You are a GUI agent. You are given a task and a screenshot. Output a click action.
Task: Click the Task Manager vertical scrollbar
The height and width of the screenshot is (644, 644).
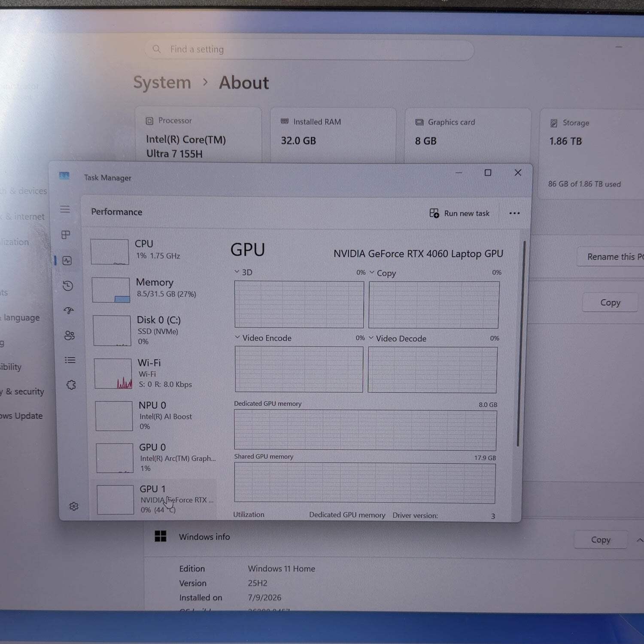pyautogui.click(x=521, y=343)
